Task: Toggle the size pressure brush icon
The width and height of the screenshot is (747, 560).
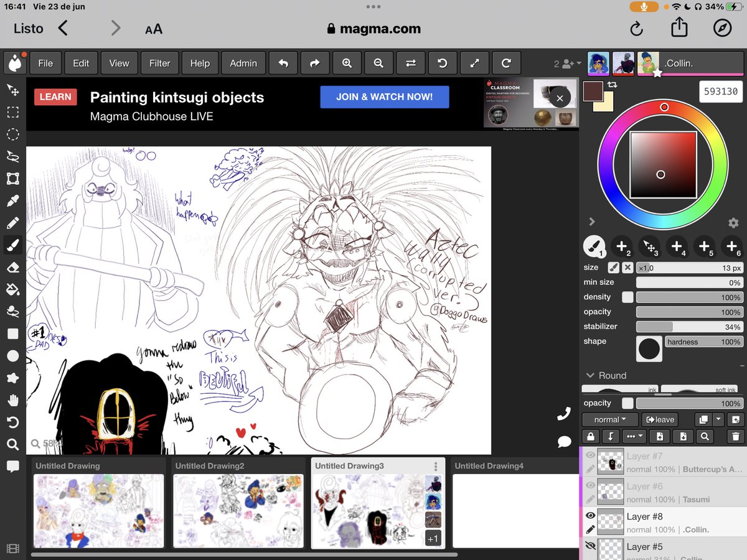Action: pyautogui.click(x=614, y=268)
